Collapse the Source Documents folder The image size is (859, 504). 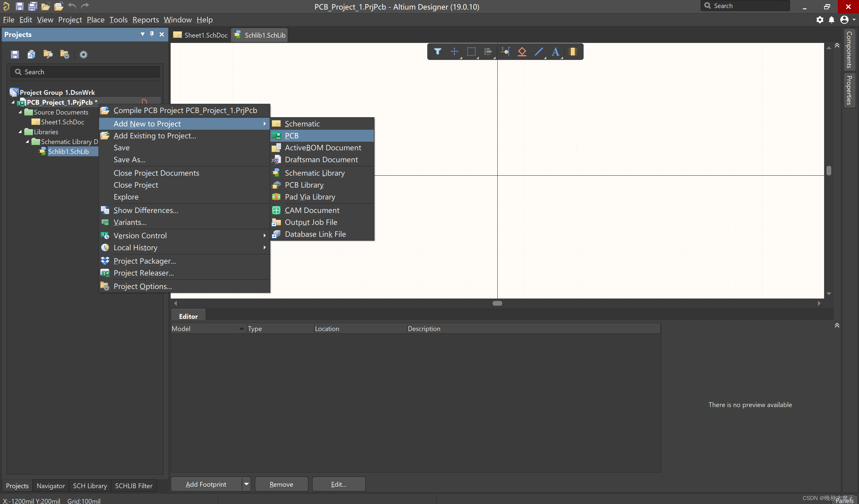pos(20,112)
